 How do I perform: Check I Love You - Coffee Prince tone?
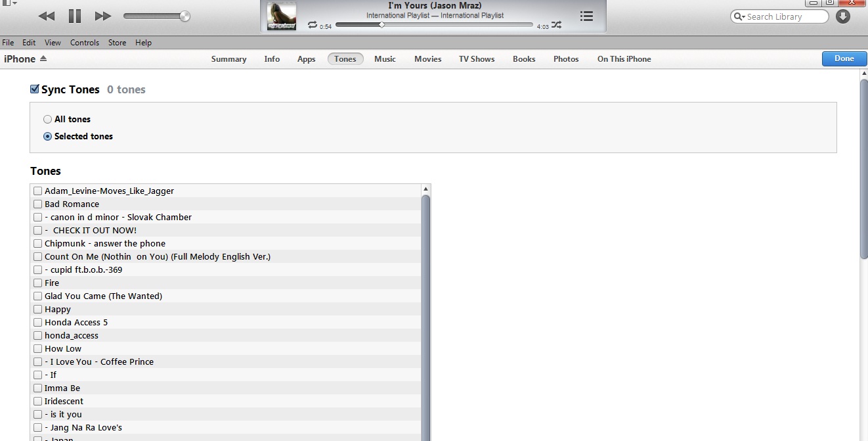click(x=37, y=362)
